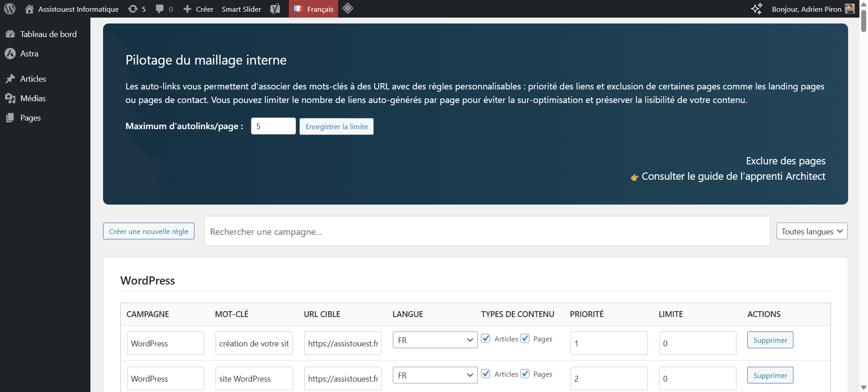This screenshot has height=392, width=868.
Task: Open the Médias sidebar menu
Action: coord(33,98)
